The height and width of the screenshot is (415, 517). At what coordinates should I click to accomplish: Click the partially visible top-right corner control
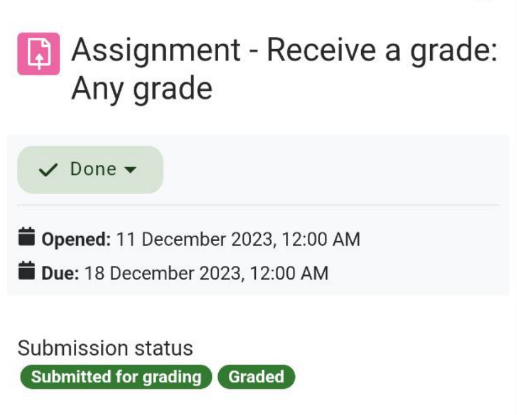(484, 1)
